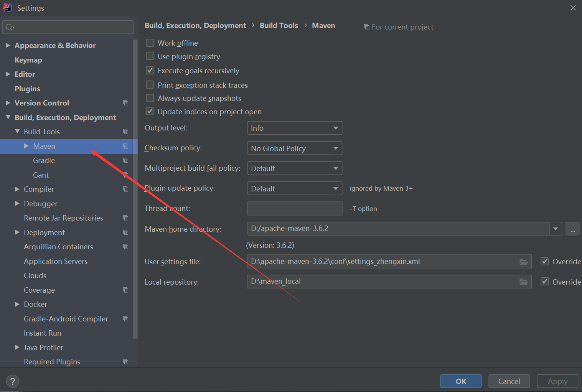Click Build, Execution, Deployment breadcrumb
The width and height of the screenshot is (582, 392).
195,25
